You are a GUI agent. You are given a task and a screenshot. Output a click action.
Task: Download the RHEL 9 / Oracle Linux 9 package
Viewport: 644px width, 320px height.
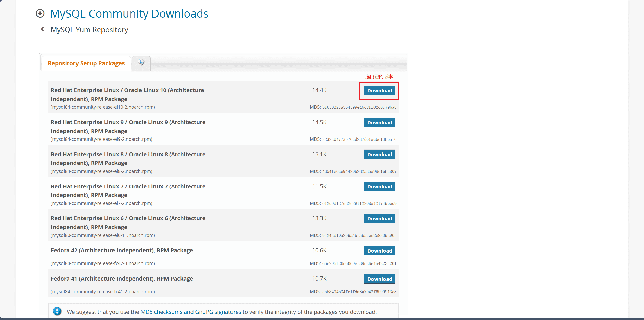tap(379, 123)
